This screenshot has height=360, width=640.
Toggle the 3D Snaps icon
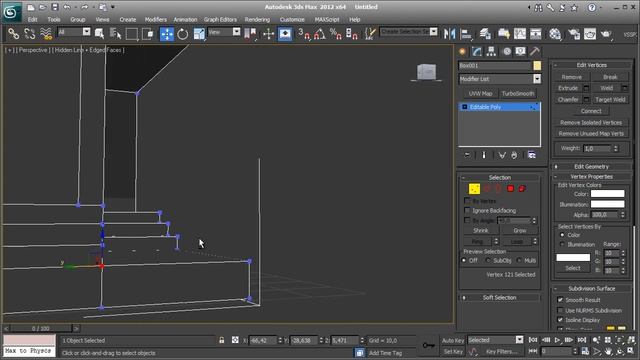(x=304, y=33)
